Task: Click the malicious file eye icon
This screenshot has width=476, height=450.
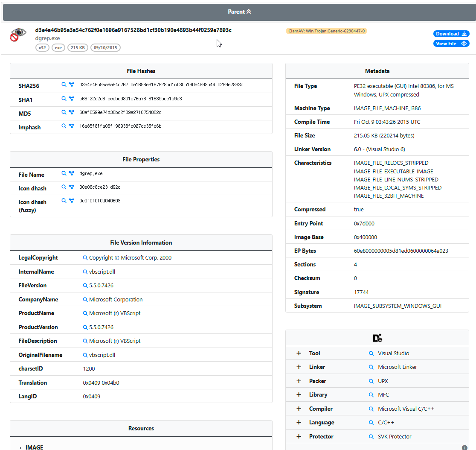Action: point(18,35)
